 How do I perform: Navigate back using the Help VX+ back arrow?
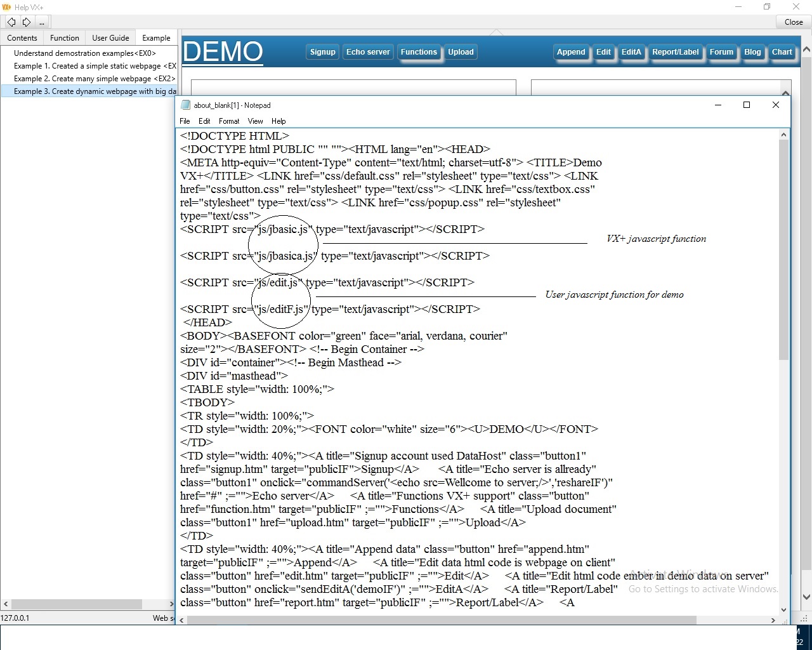(x=11, y=22)
